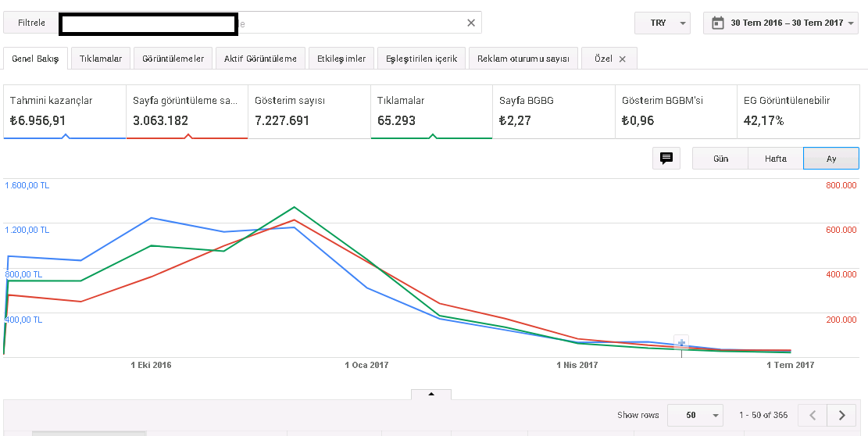Clear the filter field with X icon

[471, 23]
